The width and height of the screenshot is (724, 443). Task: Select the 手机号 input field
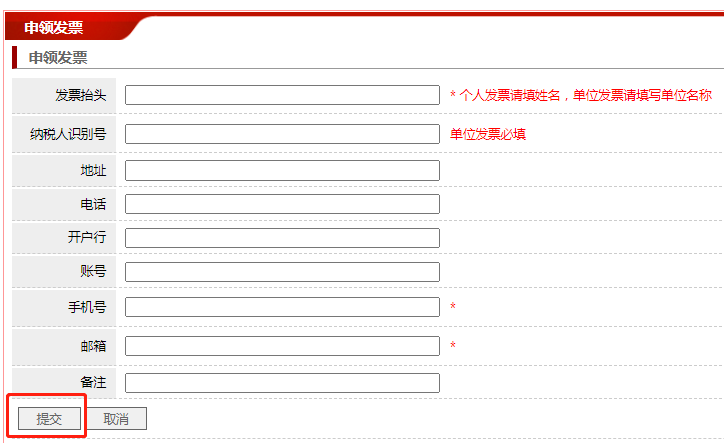[282, 307]
